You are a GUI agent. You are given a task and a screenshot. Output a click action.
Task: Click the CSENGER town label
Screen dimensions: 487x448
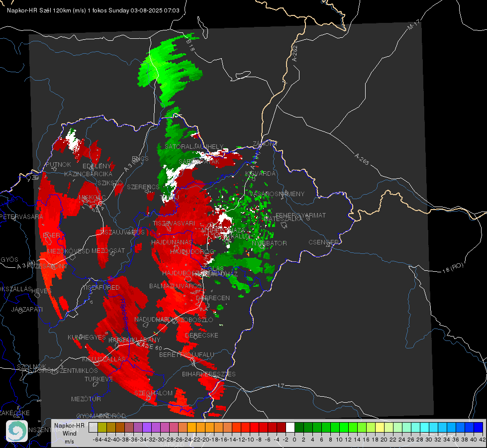pyautogui.click(x=323, y=242)
